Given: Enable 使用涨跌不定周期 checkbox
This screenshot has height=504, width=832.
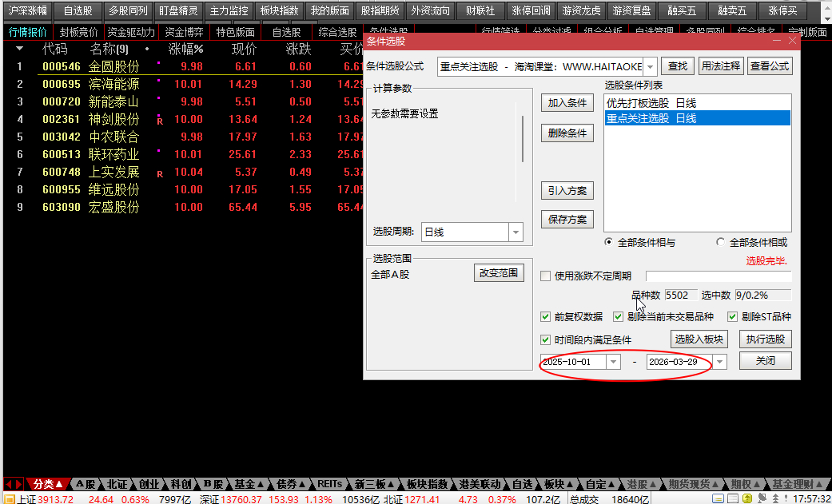Looking at the screenshot, I should point(546,276).
